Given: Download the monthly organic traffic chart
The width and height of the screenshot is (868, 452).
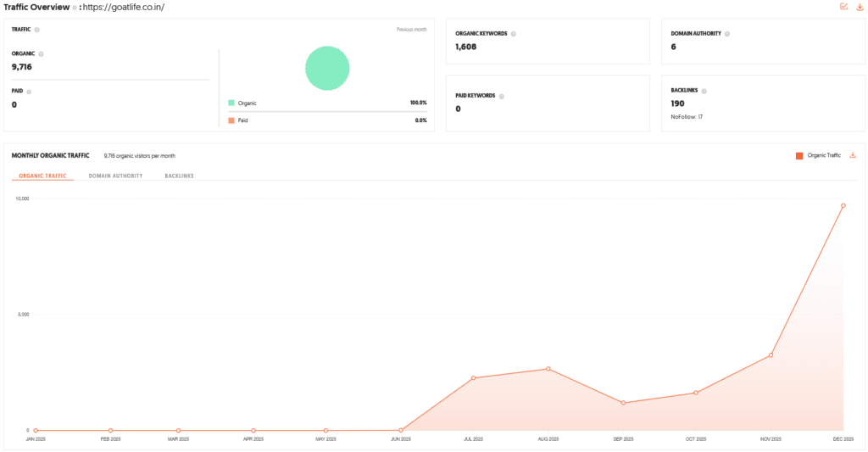Looking at the screenshot, I should pos(853,155).
